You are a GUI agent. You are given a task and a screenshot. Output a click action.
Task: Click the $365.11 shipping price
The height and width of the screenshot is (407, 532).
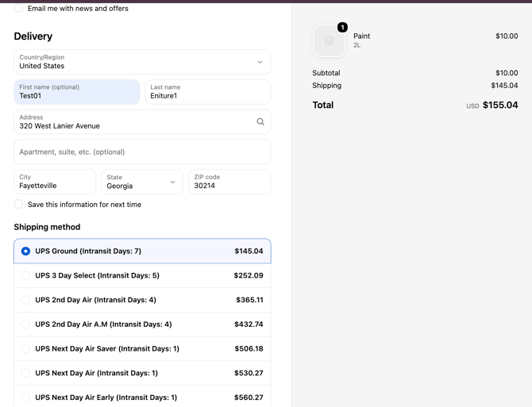tap(249, 300)
